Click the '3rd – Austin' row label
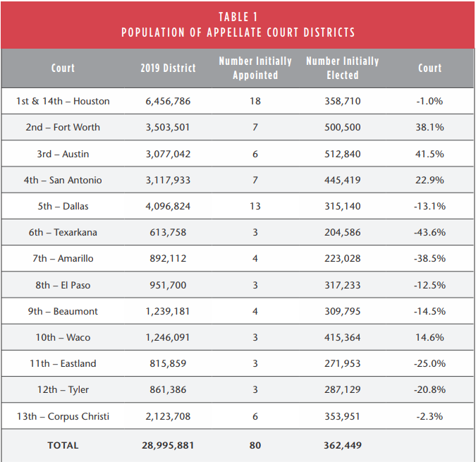 63,154
